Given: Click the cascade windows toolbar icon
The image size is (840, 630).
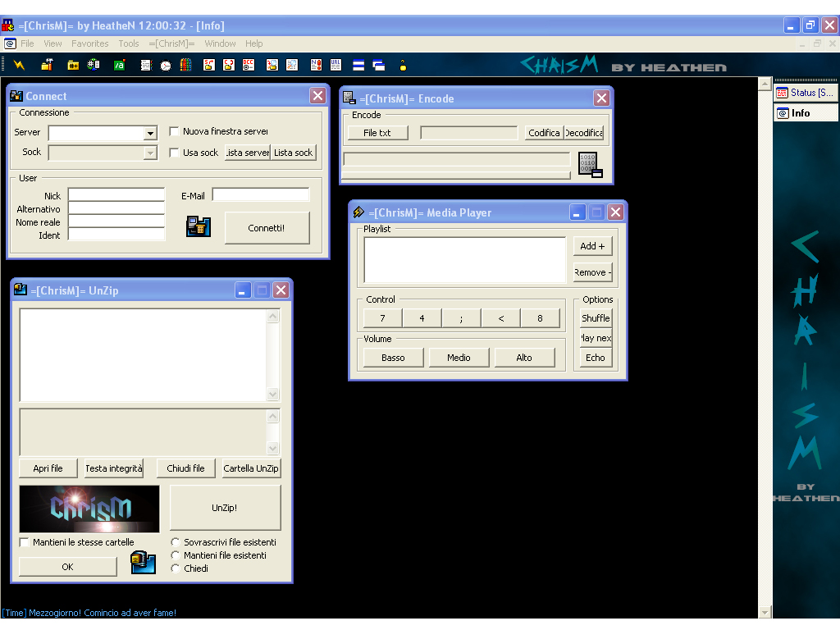Looking at the screenshot, I should click(378, 65).
